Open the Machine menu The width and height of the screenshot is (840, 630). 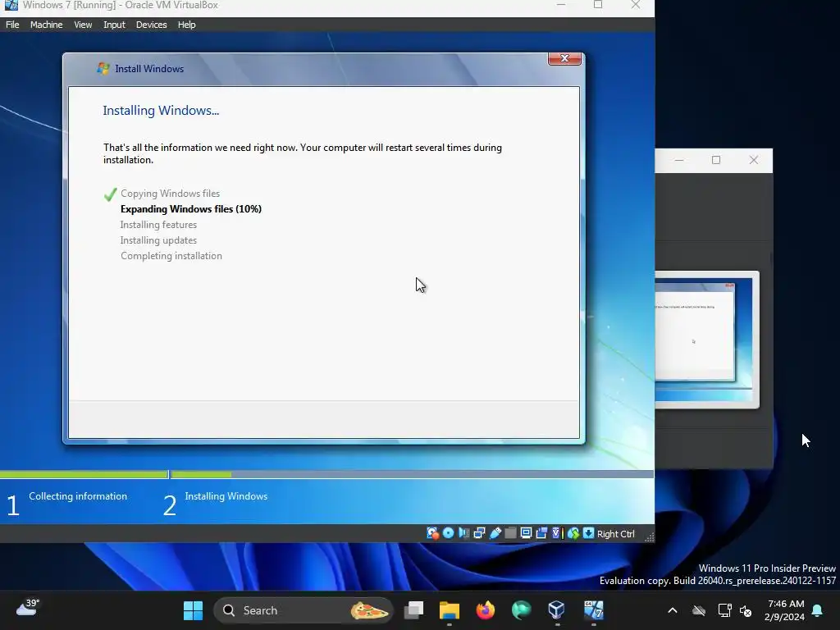[x=47, y=25]
